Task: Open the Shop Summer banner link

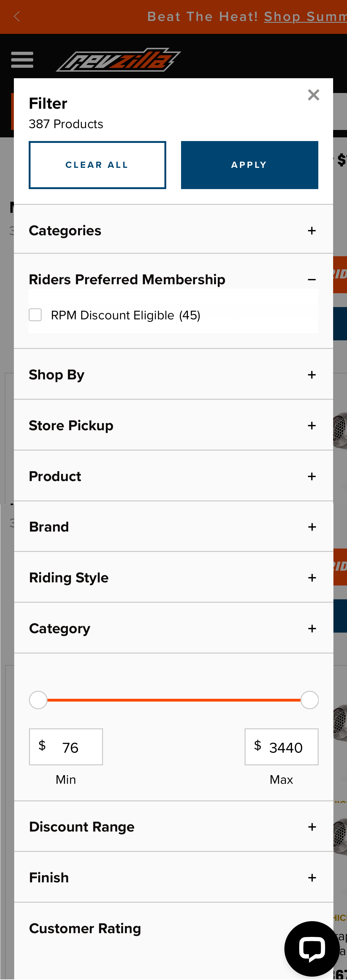Action: [x=305, y=17]
